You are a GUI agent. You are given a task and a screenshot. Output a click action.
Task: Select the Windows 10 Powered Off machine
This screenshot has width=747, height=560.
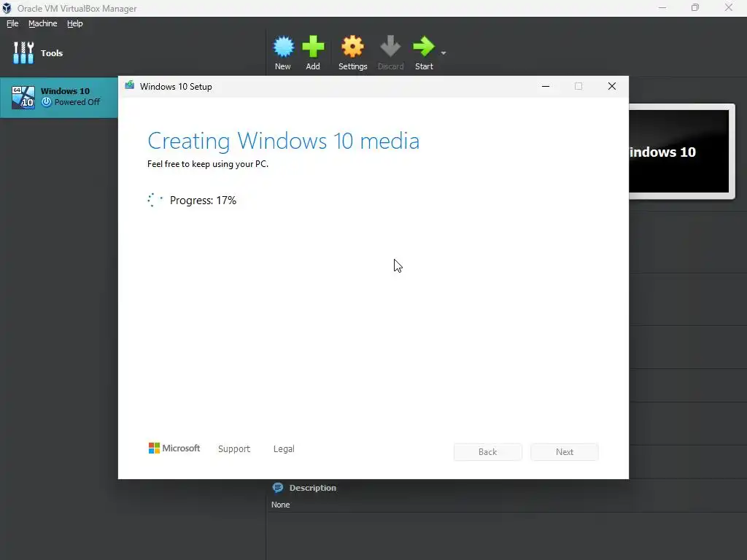59,97
